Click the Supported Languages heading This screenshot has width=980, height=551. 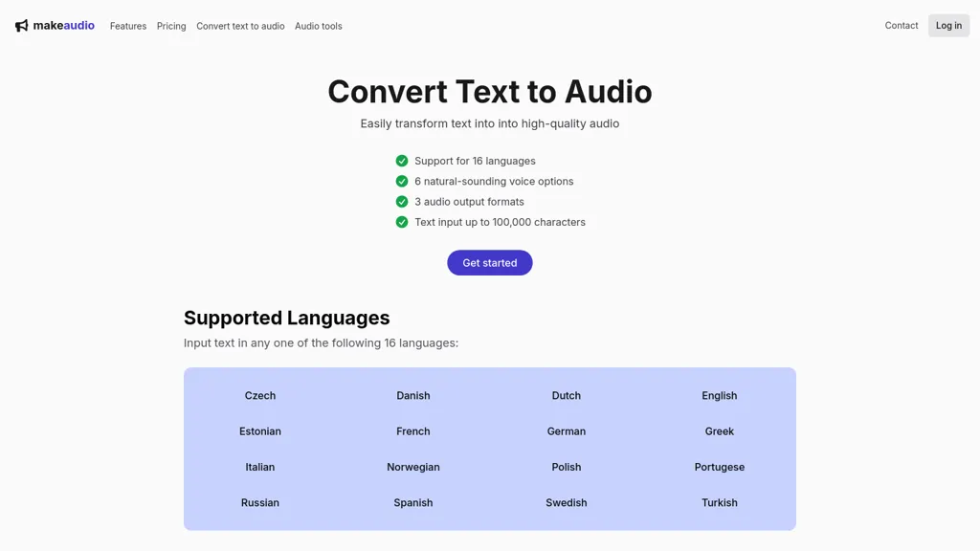287,317
